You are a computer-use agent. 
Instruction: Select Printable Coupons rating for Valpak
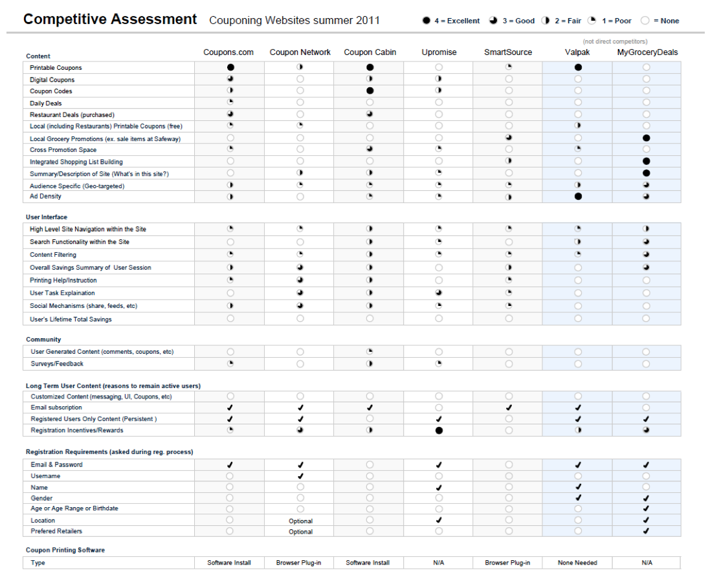pyautogui.click(x=578, y=67)
